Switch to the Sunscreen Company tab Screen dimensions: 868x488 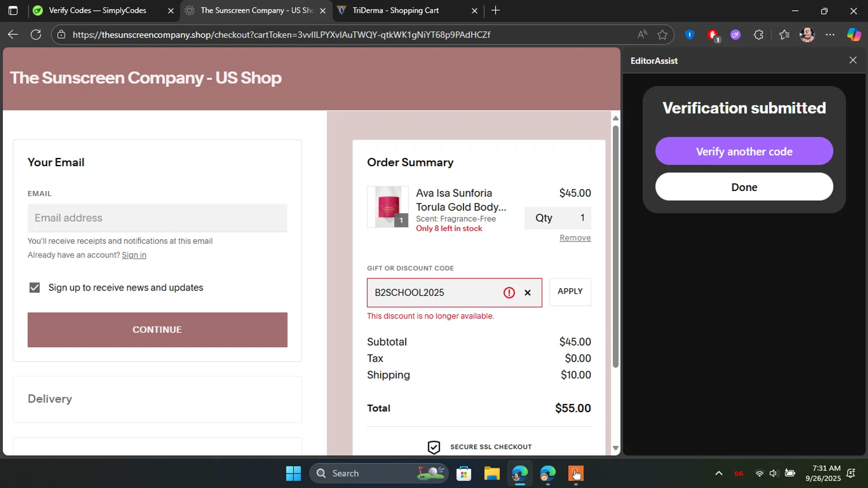[256, 10]
